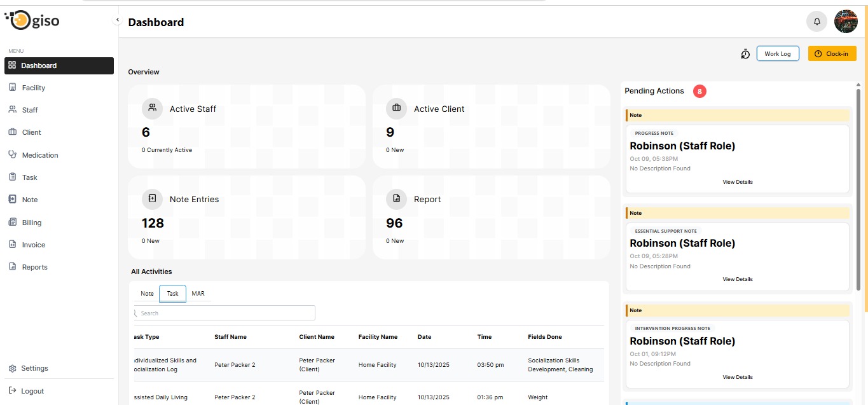Open the user profile avatar menu
Image resolution: width=868 pixels, height=405 pixels.
pyautogui.click(x=846, y=22)
